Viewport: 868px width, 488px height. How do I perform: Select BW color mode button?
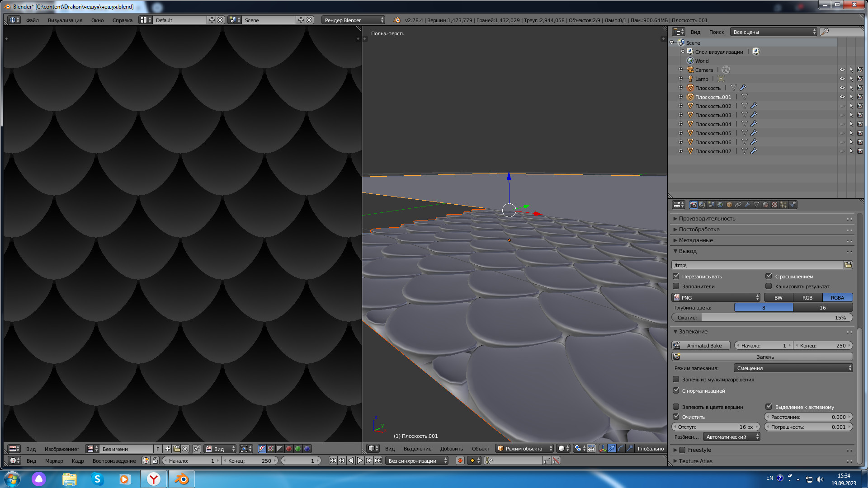click(778, 297)
